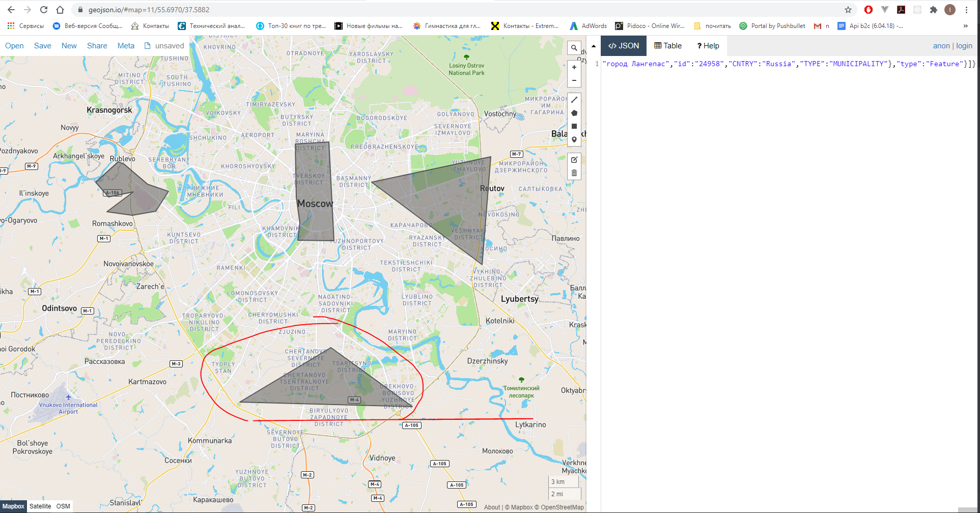Open the AdWords bookmark
The height and width of the screenshot is (513, 980).
589,26
